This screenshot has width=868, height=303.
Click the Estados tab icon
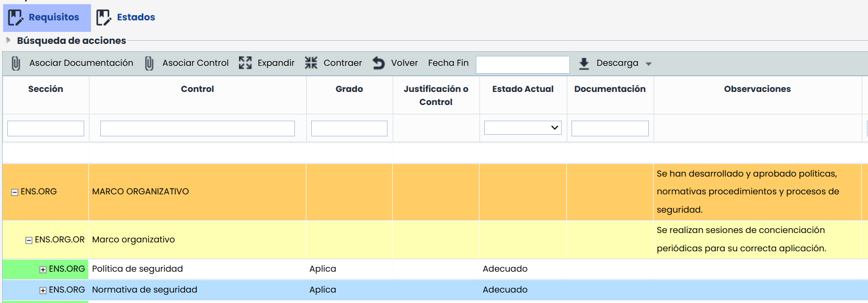(x=104, y=18)
